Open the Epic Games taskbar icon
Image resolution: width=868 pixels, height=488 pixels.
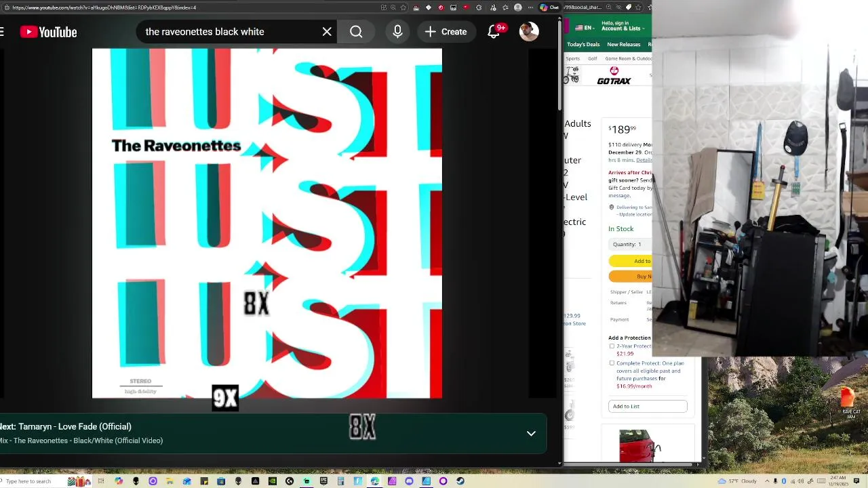point(323,481)
